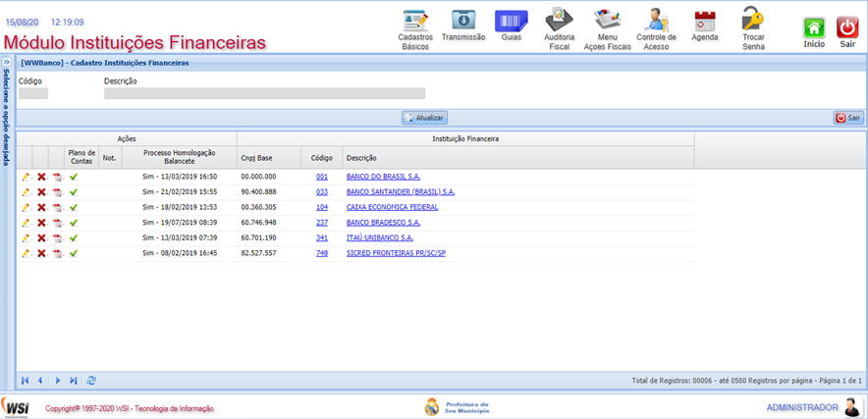This screenshot has height=419, width=868.
Task: Click the Sair button in the form toolbar
Action: (848, 118)
